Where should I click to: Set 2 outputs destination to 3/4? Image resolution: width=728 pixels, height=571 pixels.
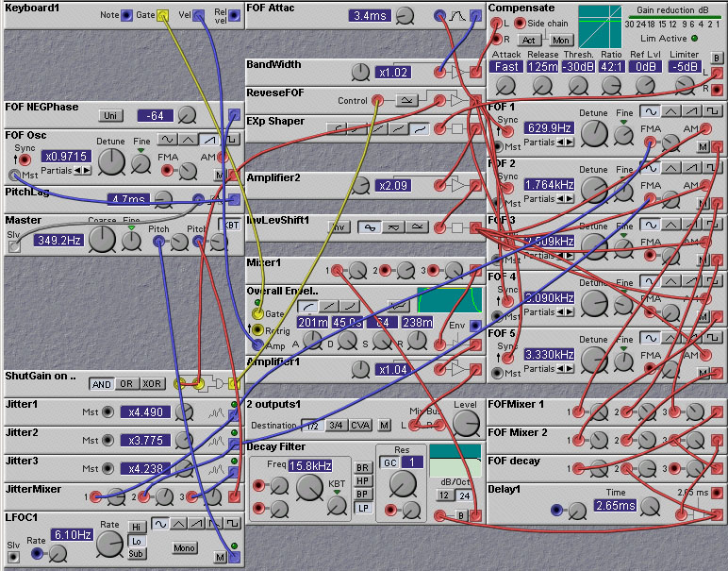click(336, 426)
